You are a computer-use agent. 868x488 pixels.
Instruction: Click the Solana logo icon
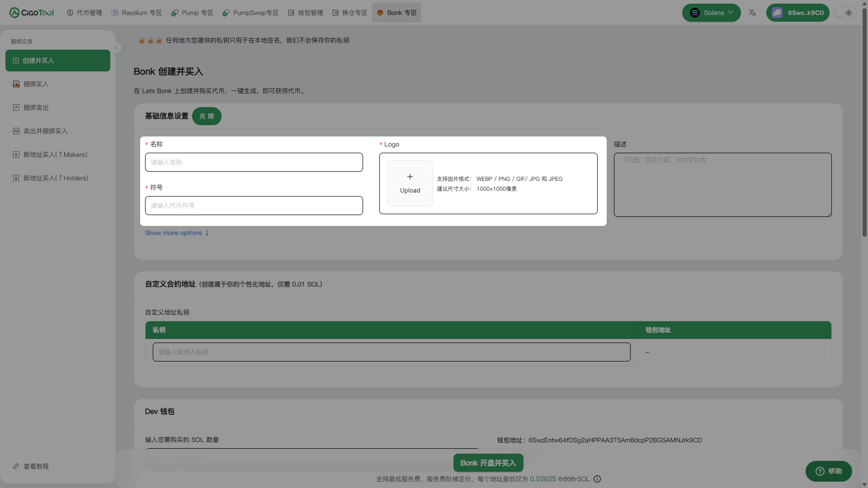click(x=695, y=13)
